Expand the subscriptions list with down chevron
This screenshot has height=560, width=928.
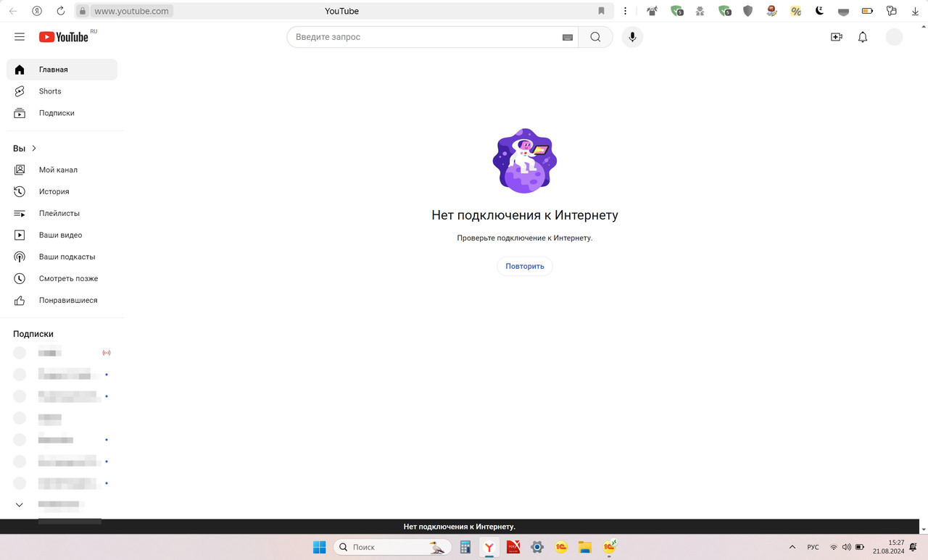(20, 505)
